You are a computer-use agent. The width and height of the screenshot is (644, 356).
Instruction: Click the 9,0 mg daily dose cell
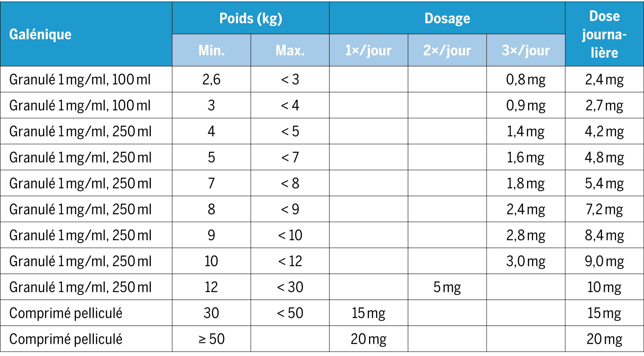coord(604,261)
